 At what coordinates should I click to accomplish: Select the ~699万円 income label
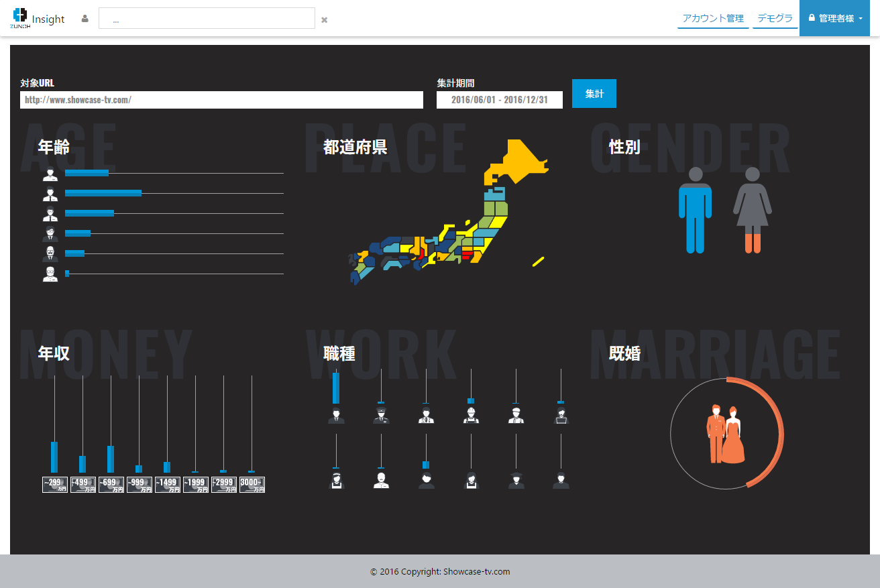pyautogui.click(x=111, y=485)
